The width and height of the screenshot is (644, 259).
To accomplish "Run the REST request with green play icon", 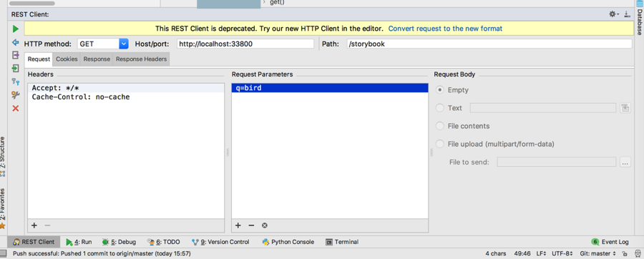I will (16, 29).
